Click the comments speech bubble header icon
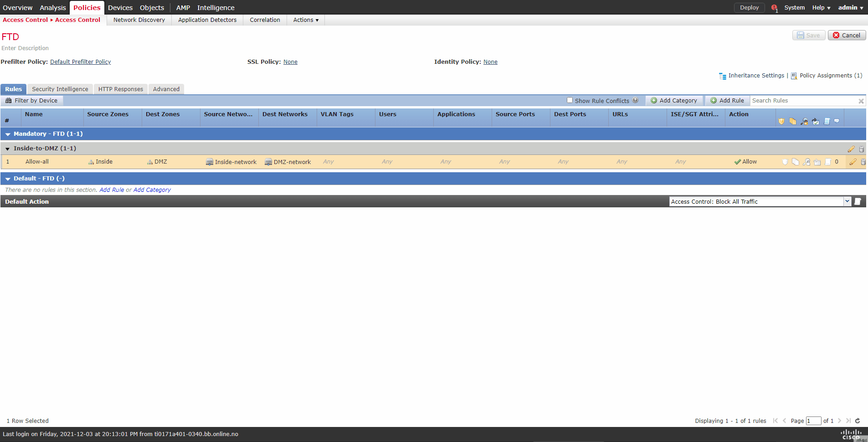Screen dimensions: 868x442 click(837, 121)
